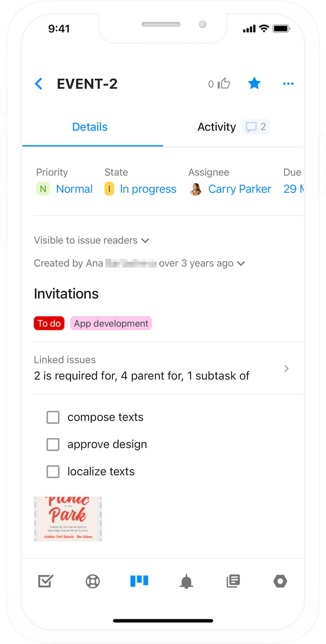Switch to the Activity tab
Image resolution: width=326 pixels, height=644 pixels.
[x=216, y=127]
